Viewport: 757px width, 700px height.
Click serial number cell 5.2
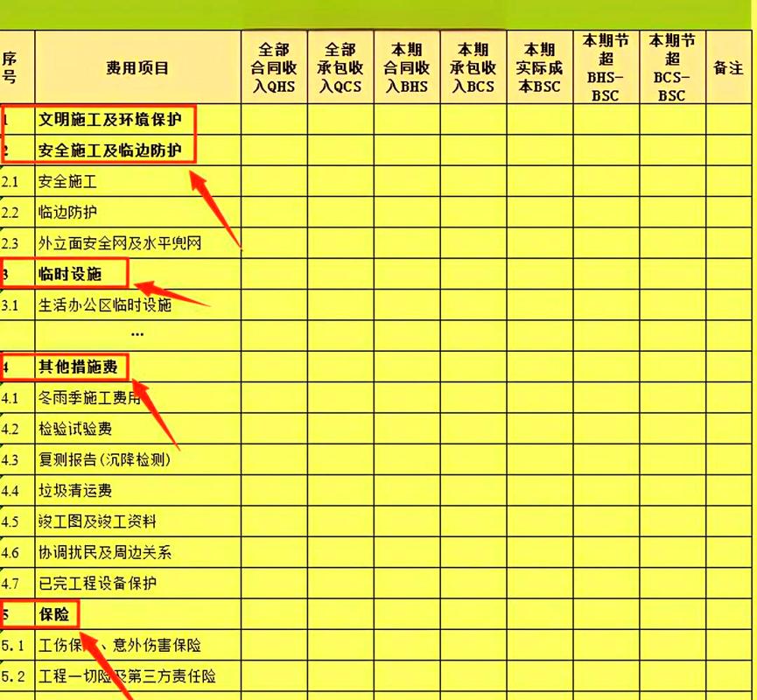pyautogui.click(x=17, y=675)
